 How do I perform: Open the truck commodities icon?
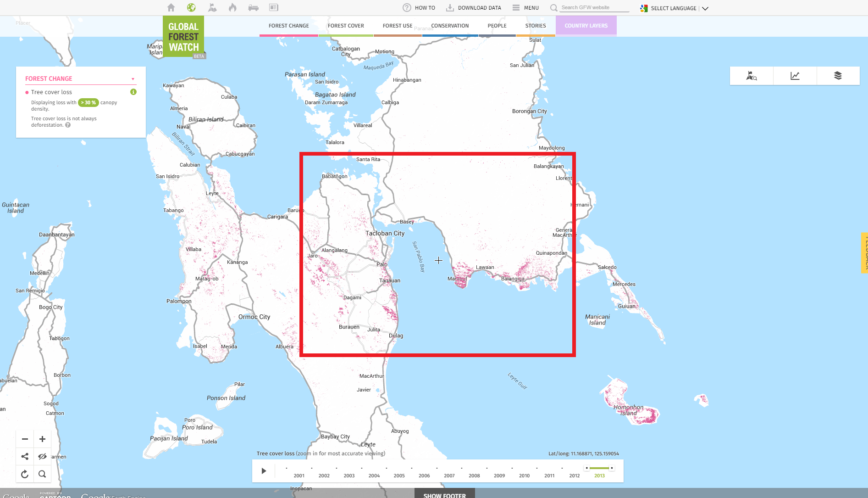(x=253, y=7)
